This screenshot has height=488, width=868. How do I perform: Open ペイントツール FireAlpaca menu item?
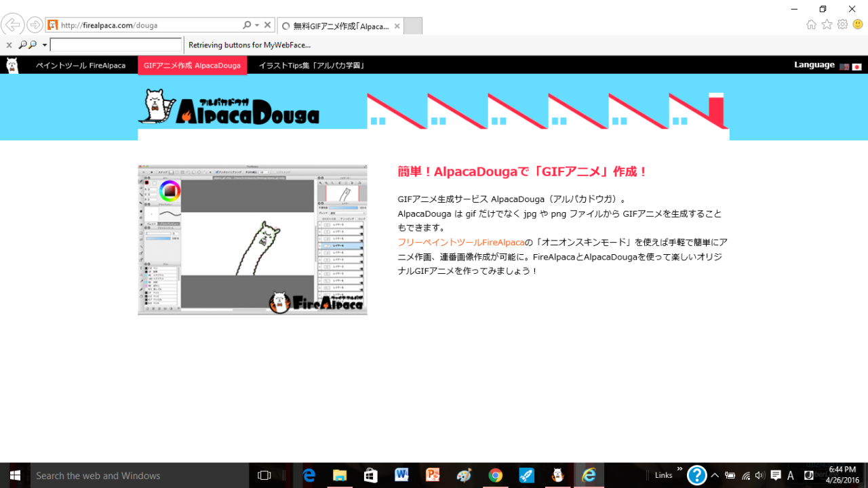click(x=81, y=65)
